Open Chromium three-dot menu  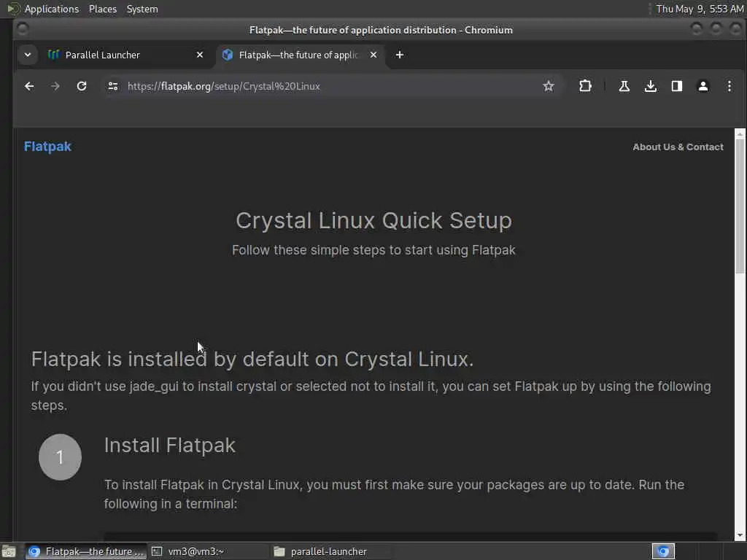tap(729, 86)
